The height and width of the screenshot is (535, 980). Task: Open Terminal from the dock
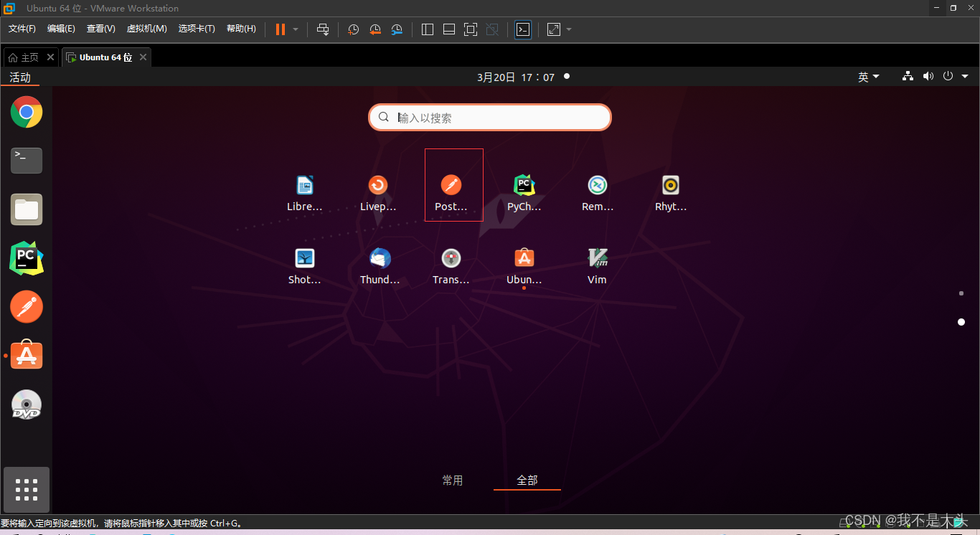pos(27,161)
